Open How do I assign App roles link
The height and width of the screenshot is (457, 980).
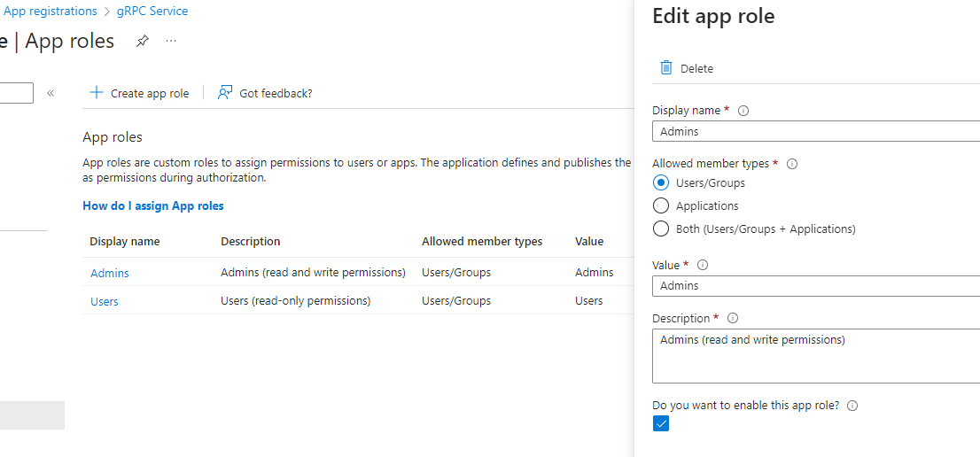152,205
